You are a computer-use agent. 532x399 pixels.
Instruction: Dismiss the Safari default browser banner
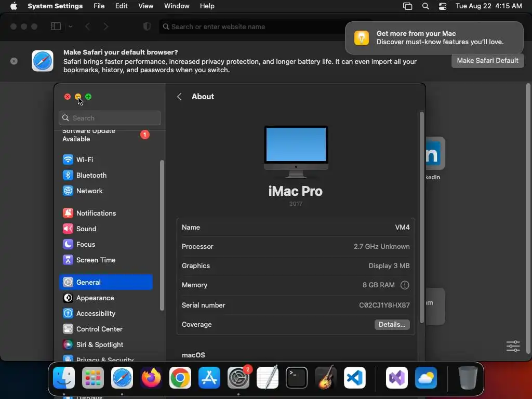pyautogui.click(x=14, y=61)
